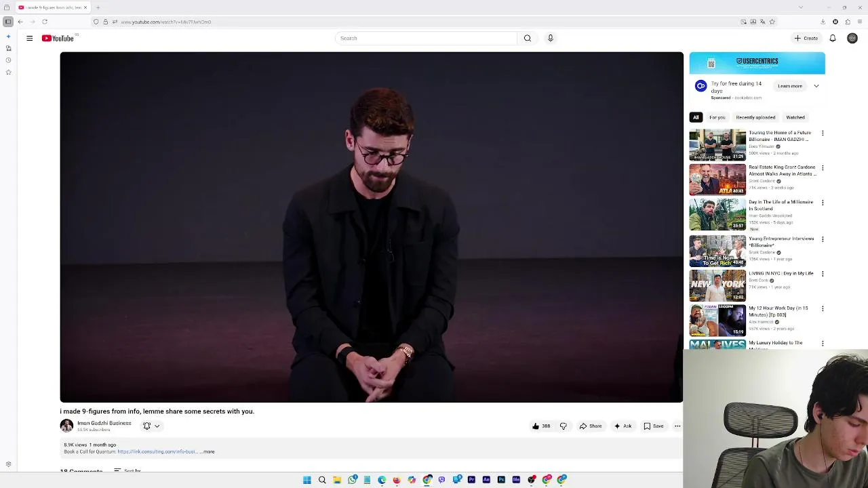The image size is (868, 488).
Task: Click the main video player
Action: [x=372, y=227]
